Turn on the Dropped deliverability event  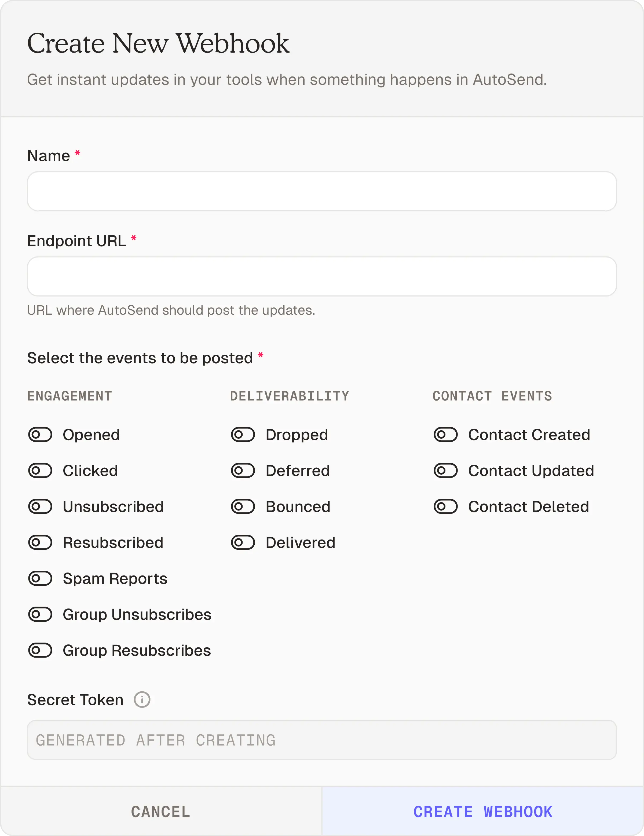click(x=243, y=434)
